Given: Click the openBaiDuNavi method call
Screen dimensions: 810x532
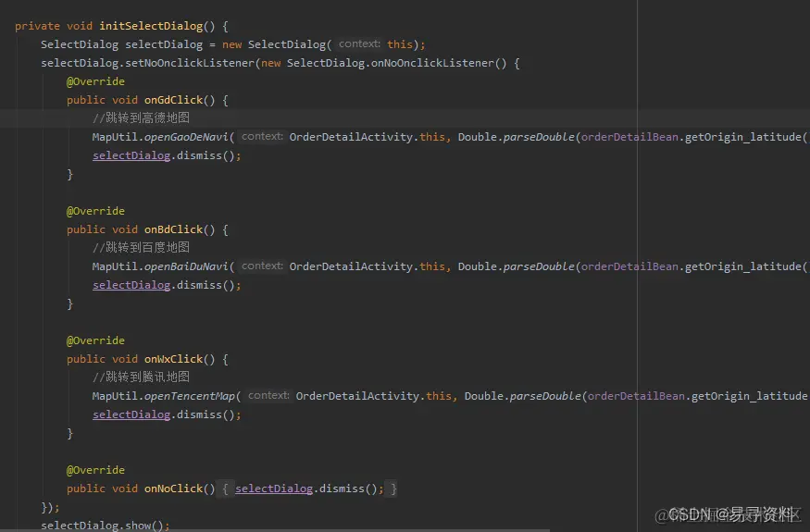Looking at the screenshot, I should 186,266.
